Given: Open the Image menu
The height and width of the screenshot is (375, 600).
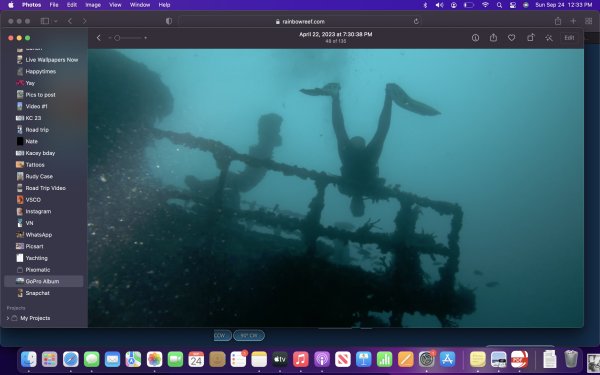Looking at the screenshot, I should [93, 5].
